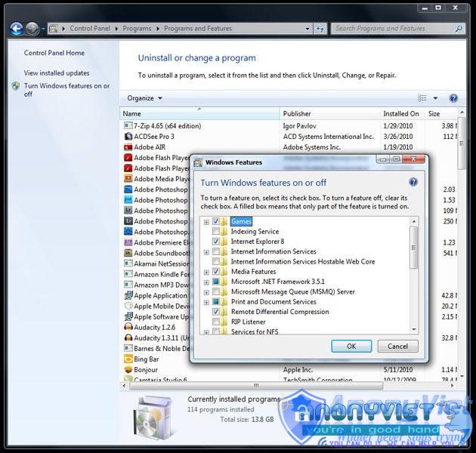Image resolution: width=476 pixels, height=453 pixels.
Task: Click the Audacity 1.2.6 headphones icon
Action: (x=128, y=327)
